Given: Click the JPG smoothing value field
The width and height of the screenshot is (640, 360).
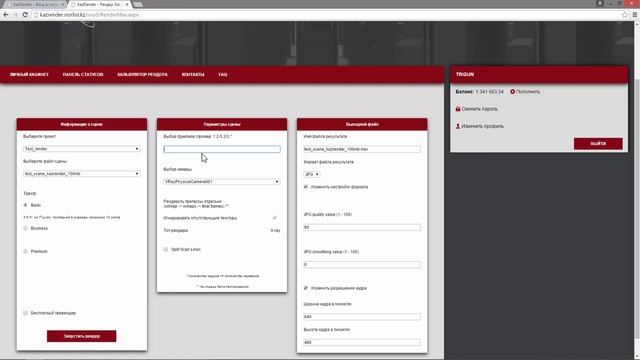Looking at the screenshot, I should pyautogui.click(x=362, y=265).
